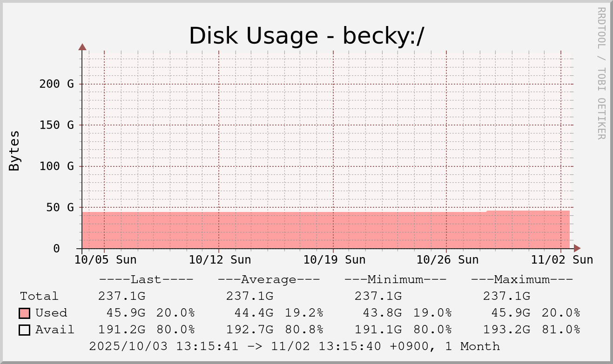Click the Bytes vertical axis label
Screen dimensions: 613x364
[x=14, y=151]
